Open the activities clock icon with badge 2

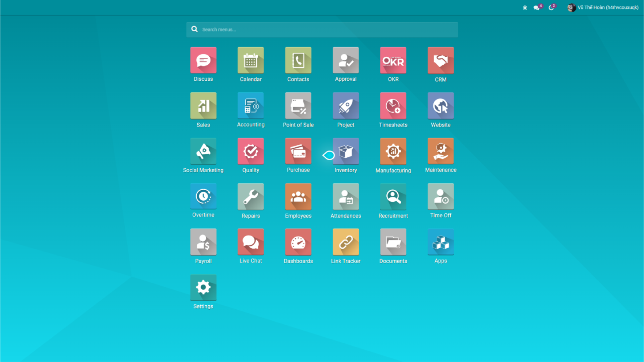click(x=552, y=7)
